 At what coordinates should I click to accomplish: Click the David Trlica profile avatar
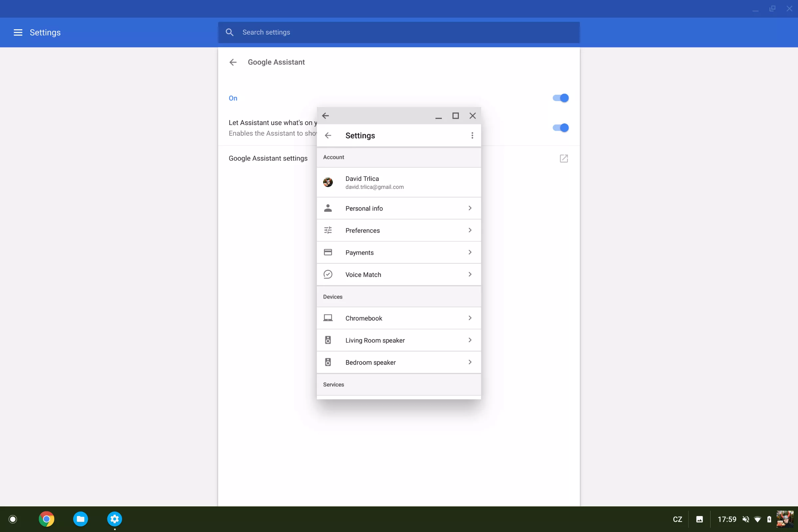tap(328, 182)
